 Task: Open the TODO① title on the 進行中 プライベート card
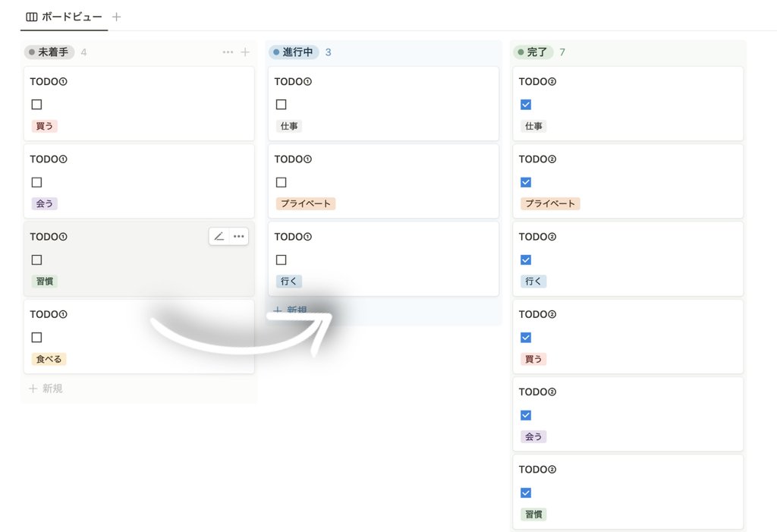click(293, 159)
